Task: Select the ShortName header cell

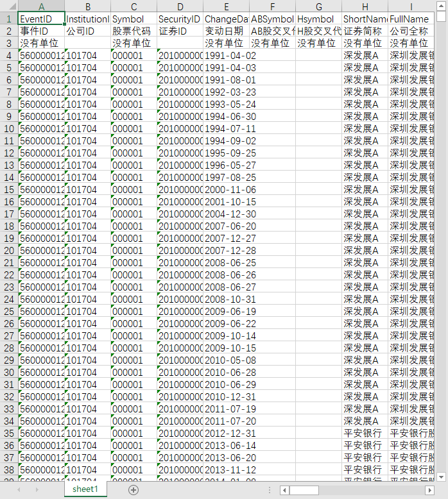Action: pos(365,19)
